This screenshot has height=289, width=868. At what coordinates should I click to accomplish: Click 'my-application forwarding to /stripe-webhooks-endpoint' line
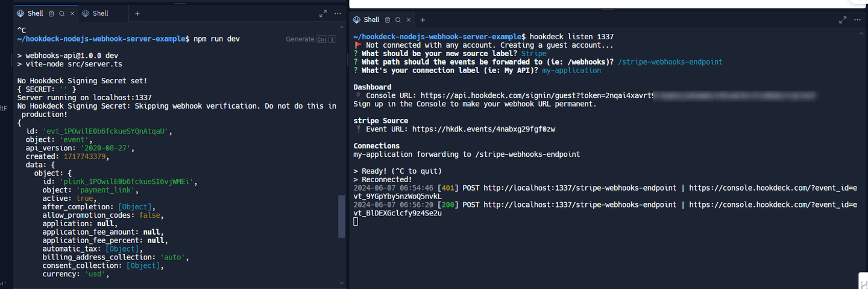467,154
